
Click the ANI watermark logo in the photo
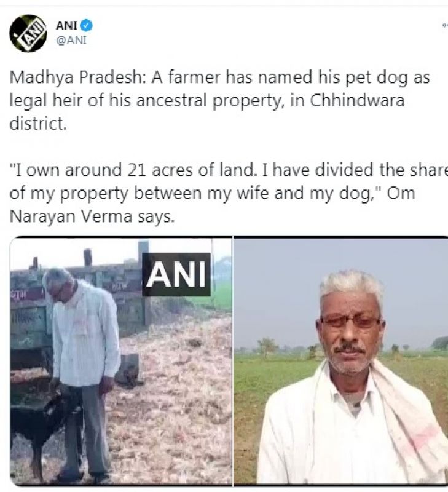(x=176, y=274)
